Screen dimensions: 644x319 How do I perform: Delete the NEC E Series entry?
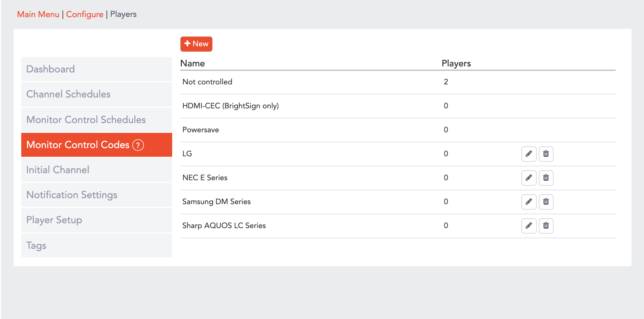(x=546, y=178)
